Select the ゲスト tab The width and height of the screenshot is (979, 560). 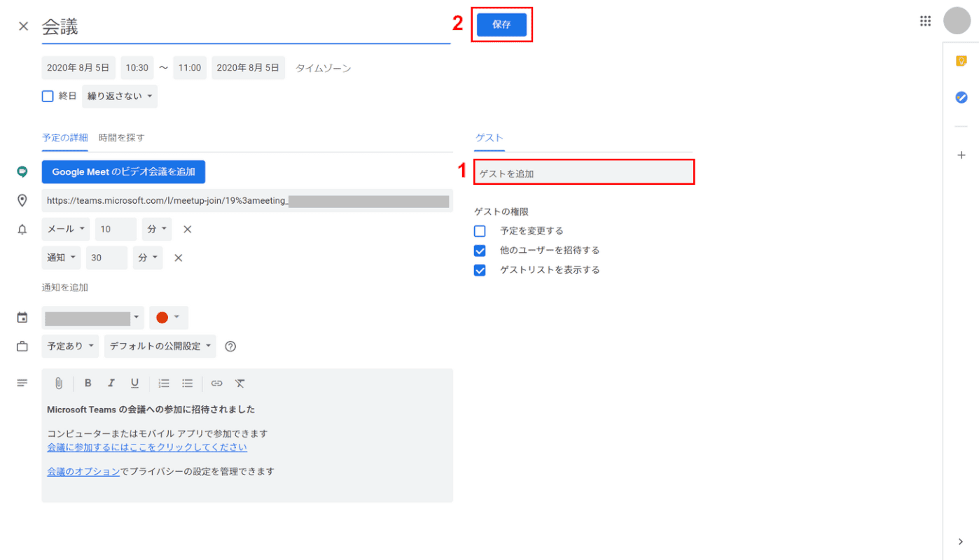[x=489, y=138]
